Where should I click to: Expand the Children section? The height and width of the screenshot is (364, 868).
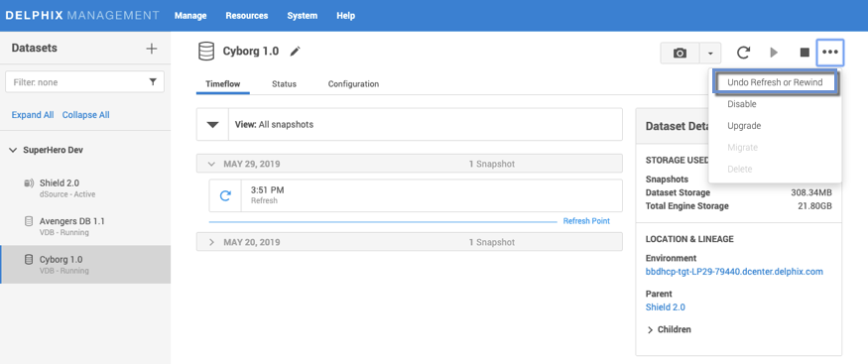click(x=651, y=329)
